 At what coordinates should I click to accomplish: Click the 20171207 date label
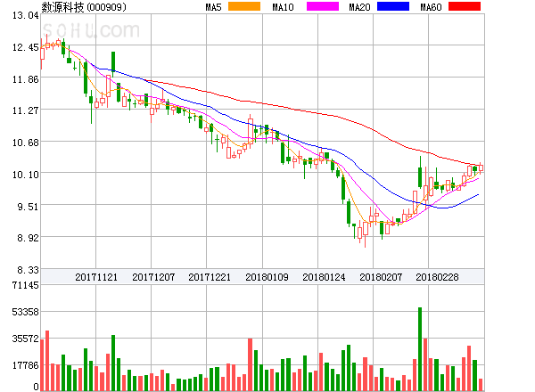pos(153,277)
